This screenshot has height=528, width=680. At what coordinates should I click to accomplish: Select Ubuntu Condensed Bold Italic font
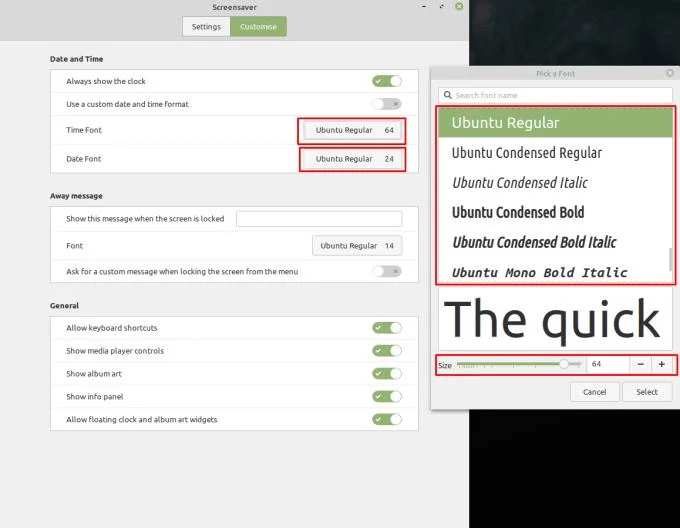point(555,242)
